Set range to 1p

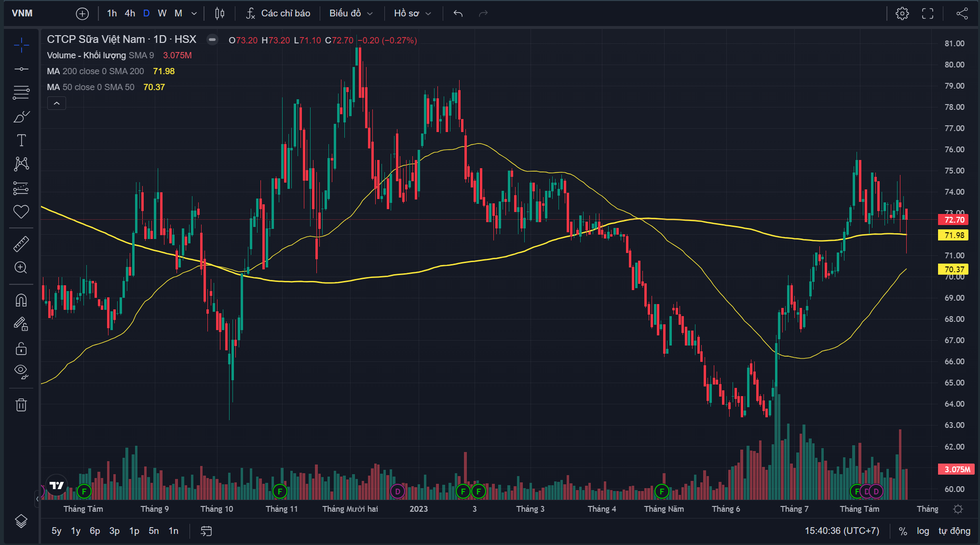(134, 531)
